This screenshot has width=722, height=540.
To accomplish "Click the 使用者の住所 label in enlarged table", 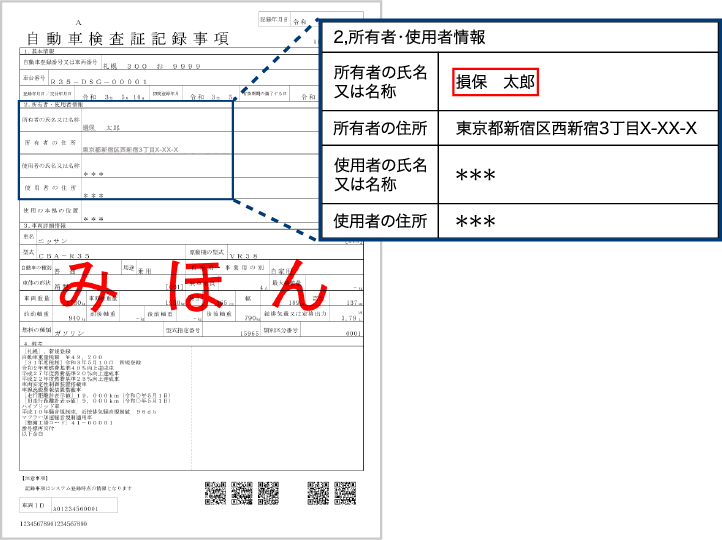I will (381, 220).
